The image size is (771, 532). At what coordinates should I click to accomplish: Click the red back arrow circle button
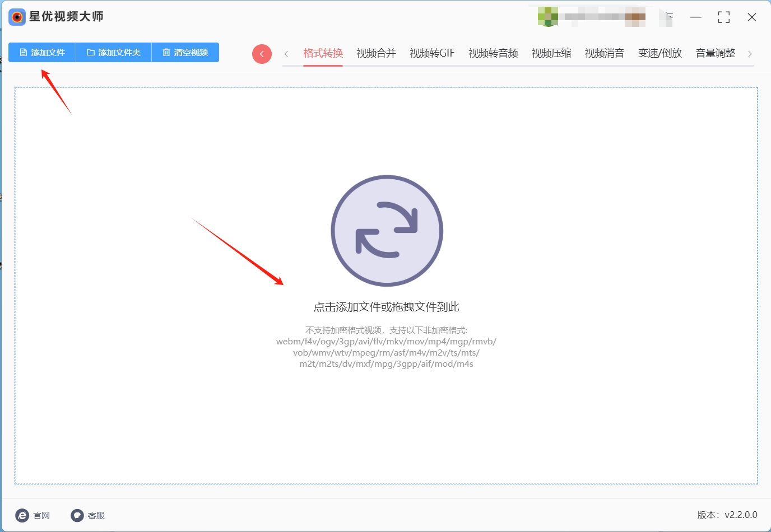pyautogui.click(x=262, y=54)
